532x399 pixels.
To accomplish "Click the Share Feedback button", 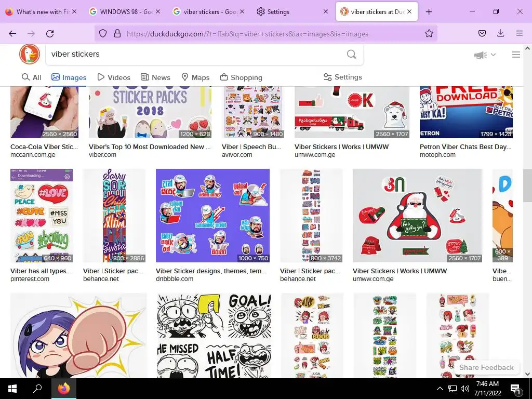I will coord(486,367).
